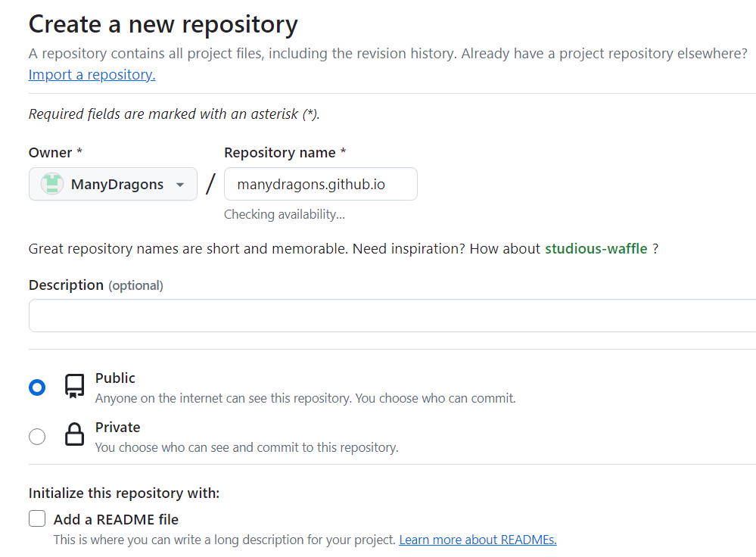Screen dimensions: 756x557
Task: Open the Import a repository link
Action: [92, 74]
